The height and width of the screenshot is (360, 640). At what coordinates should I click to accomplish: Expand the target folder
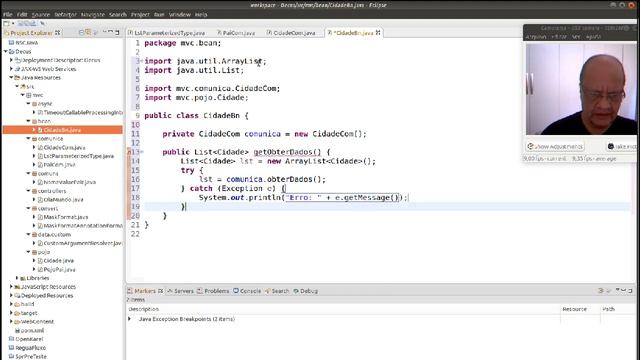pos(11,313)
